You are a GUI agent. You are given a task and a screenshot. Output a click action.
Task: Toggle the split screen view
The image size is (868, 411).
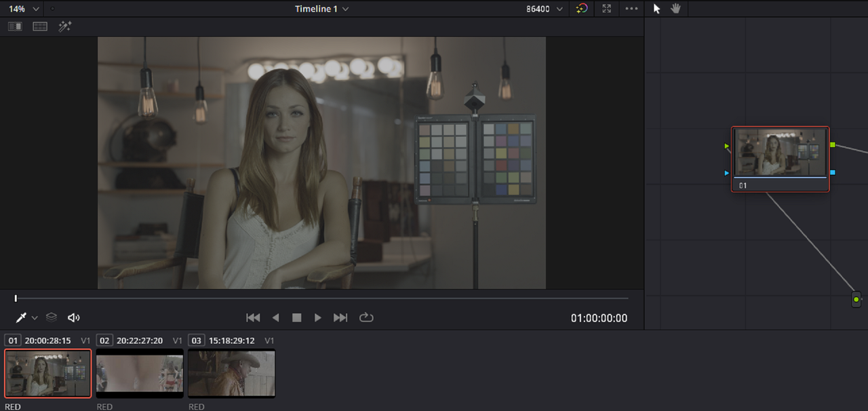pyautogui.click(x=40, y=26)
